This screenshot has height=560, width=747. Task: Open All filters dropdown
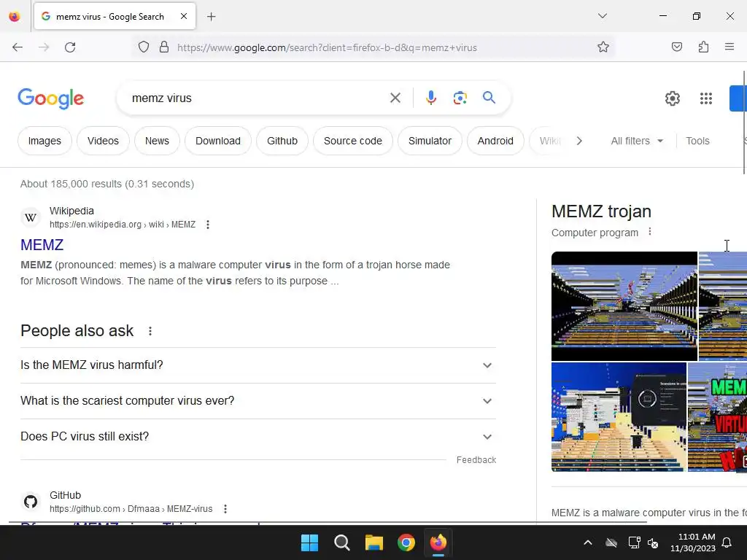(637, 141)
